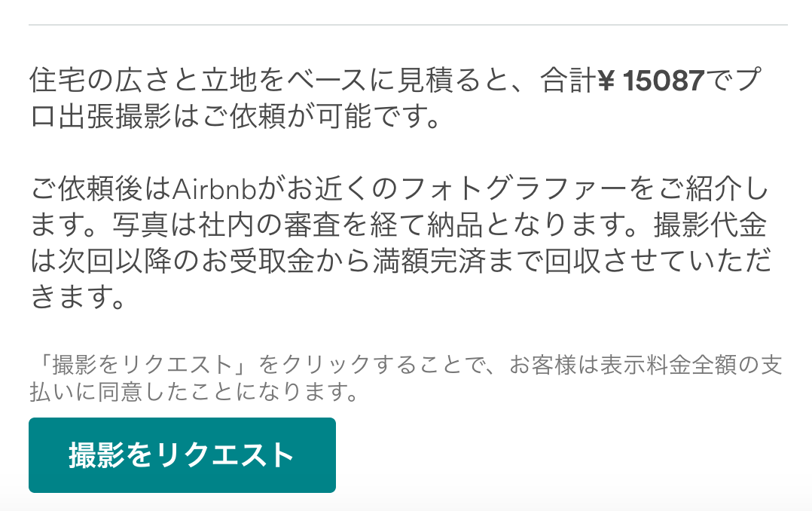Click the プロ出張撮影はご依頼が可能です line
The width and height of the screenshot is (812, 511).
[x=235, y=117]
